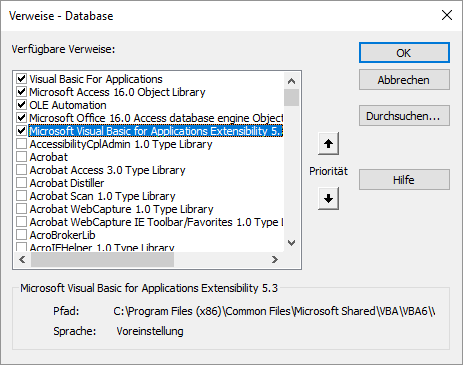Select 'Acrobat Access 3.0 Type Library' row

(x=107, y=170)
